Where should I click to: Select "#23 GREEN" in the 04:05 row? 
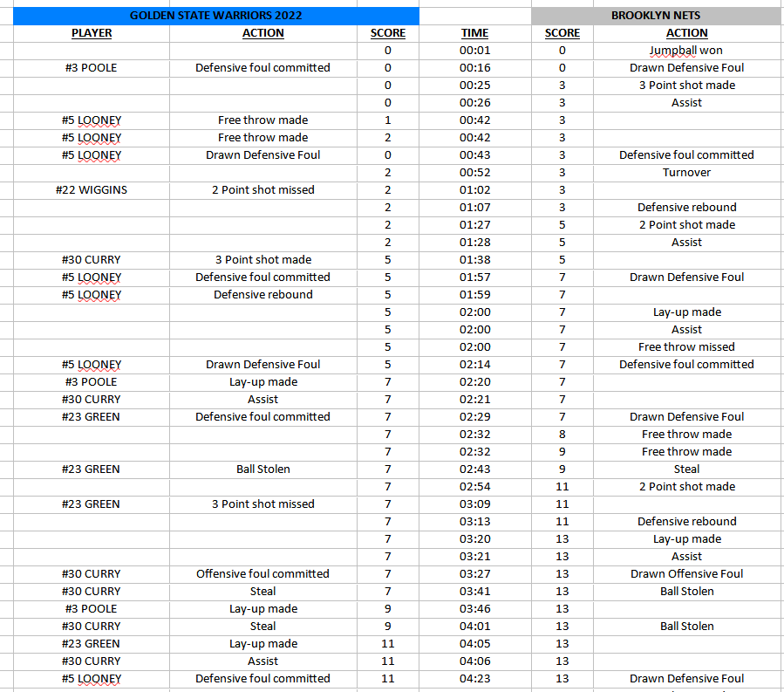[x=92, y=644]
